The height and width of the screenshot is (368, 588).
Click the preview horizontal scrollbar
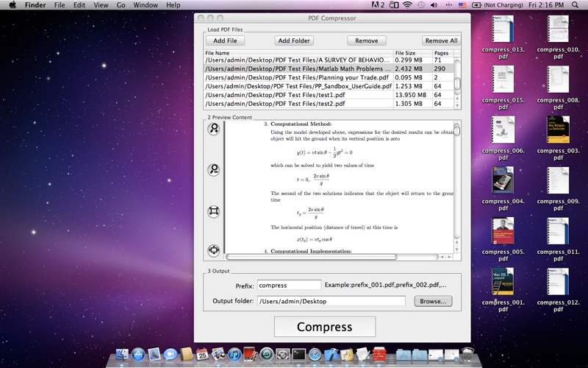coord(332,257)
